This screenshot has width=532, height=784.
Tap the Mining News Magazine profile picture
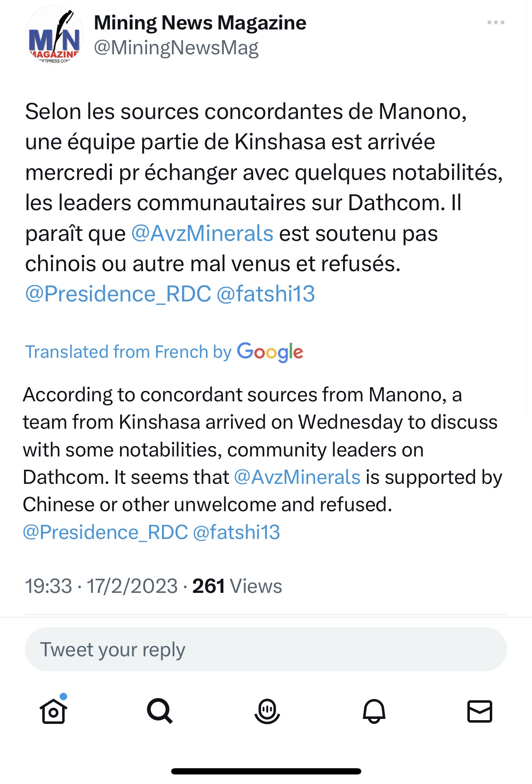tap(54, 36)
